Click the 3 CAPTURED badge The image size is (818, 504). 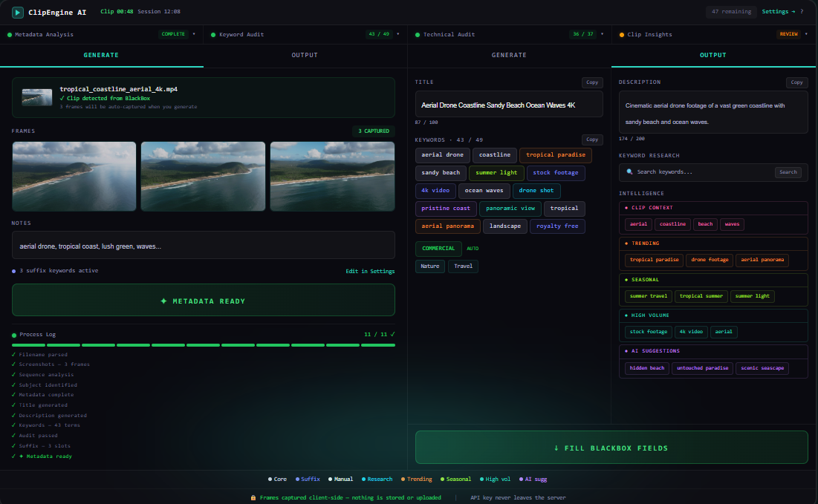374,131
